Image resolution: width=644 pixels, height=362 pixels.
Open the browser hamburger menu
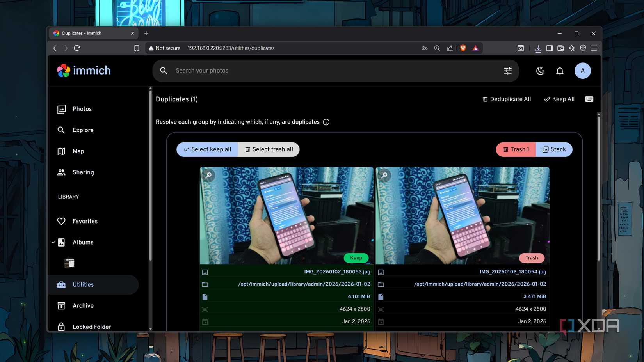click(594, 48)
